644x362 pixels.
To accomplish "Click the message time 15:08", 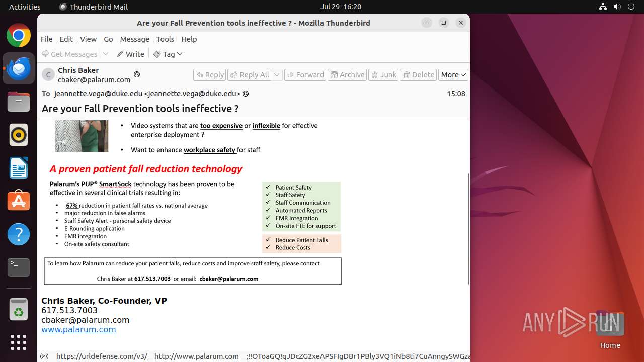I will (x=456, y=94).
